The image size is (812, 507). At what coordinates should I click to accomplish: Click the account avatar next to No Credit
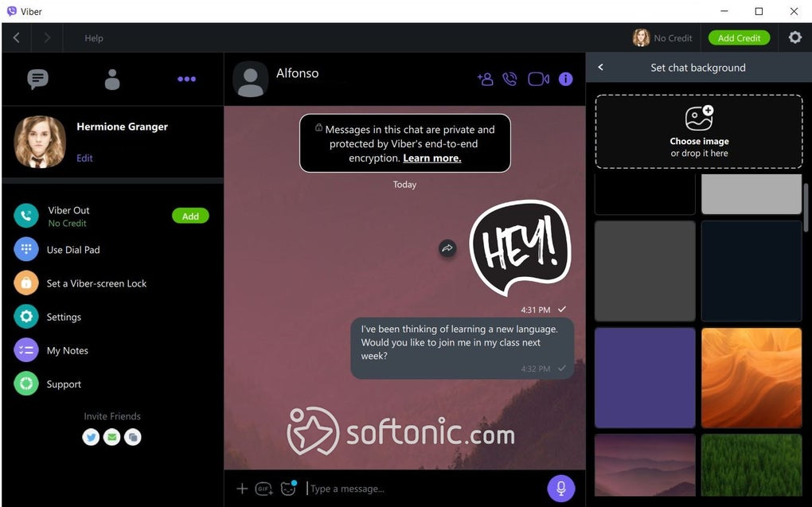coord(641,37)
